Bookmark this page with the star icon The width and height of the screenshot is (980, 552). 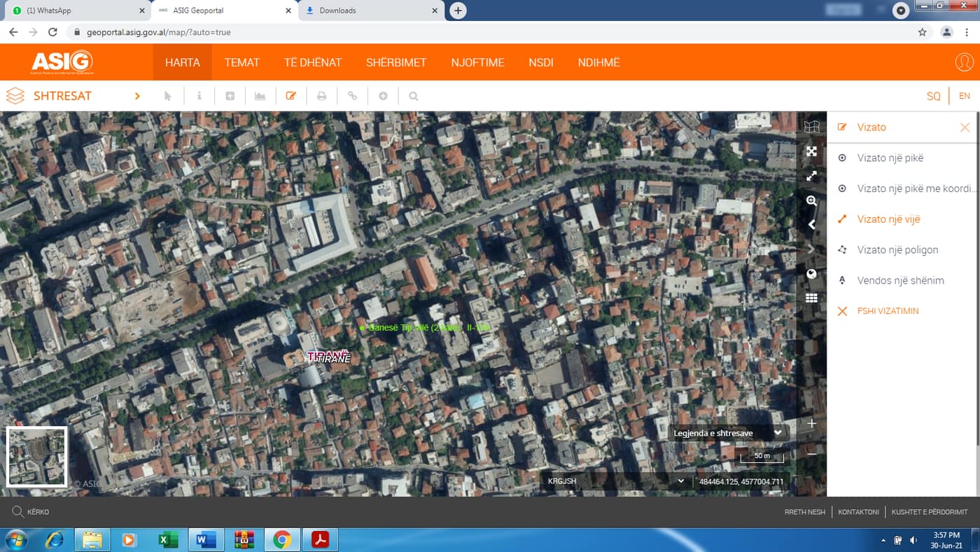(x=922, y=32)
